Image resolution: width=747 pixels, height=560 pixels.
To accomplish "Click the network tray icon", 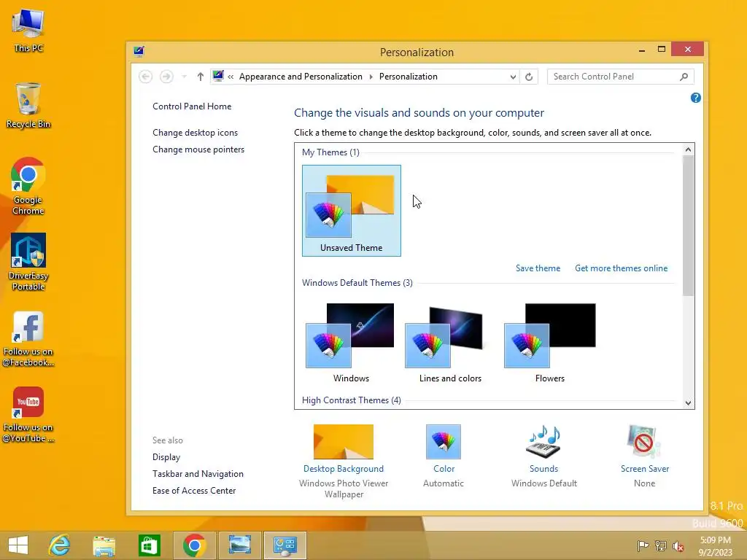I will pos(660,545).
